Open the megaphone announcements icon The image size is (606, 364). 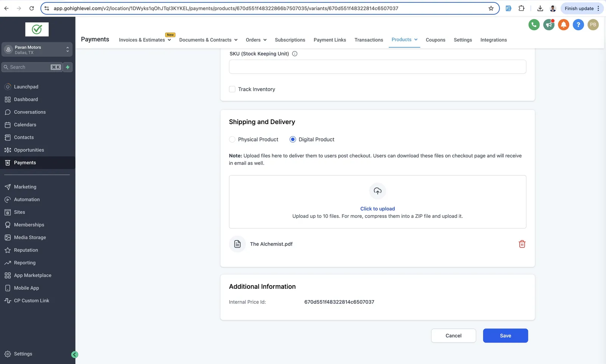click(x=549, y=25)
